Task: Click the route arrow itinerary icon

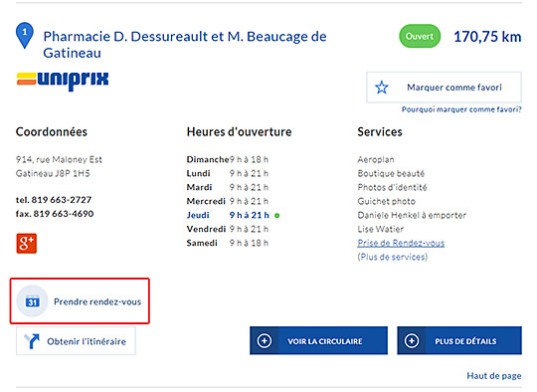Action: coord(32,341)
